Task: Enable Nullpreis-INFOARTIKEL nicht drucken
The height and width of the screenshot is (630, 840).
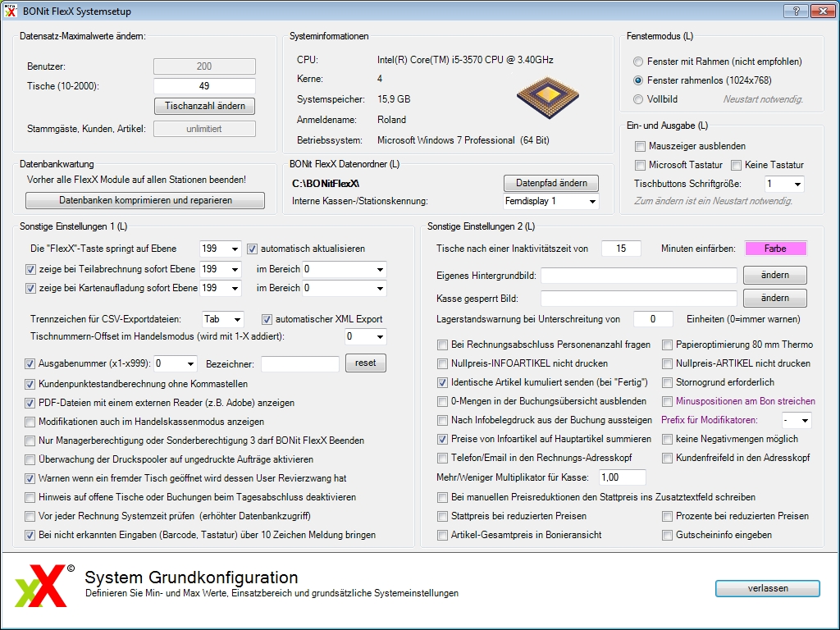Action: click(442, 363)
